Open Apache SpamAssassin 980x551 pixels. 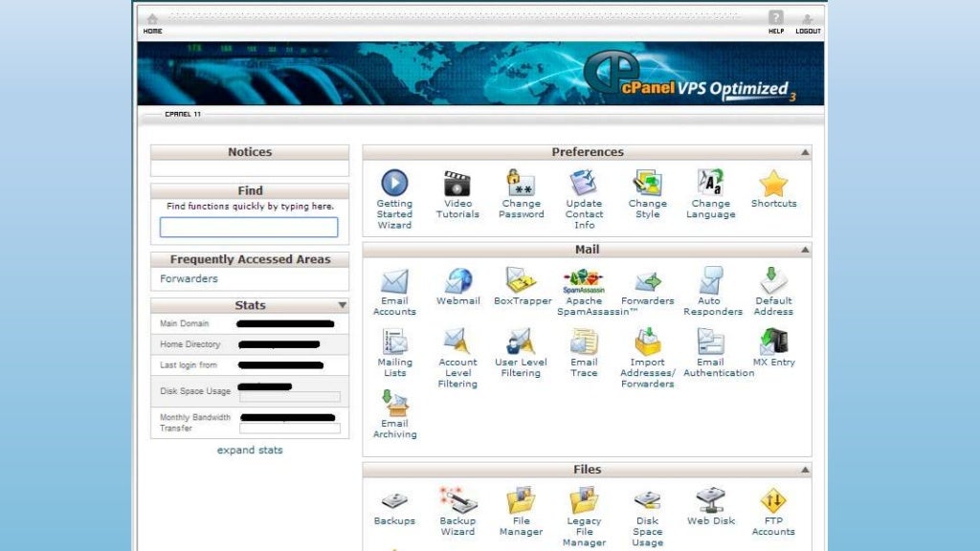[x=585, y=291]
